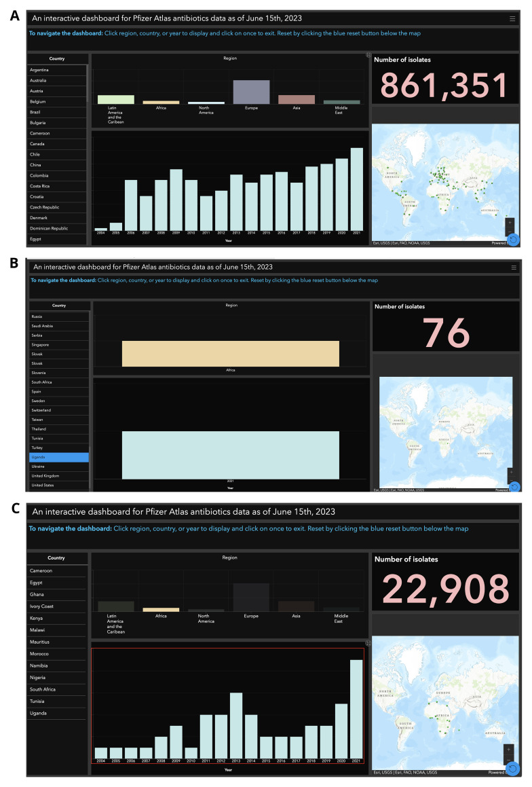Screen dimensions: 532x787
Task: Select Canada in panel A country list
Action: tap(56, 144)
